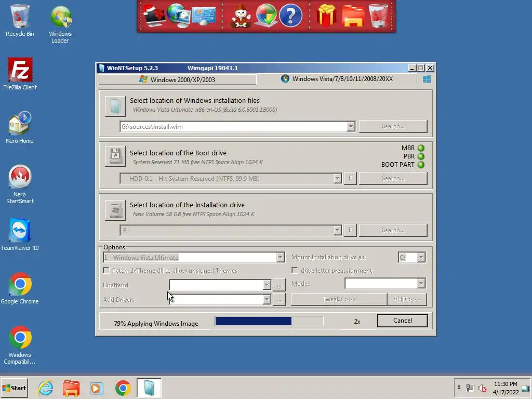Image resolution: width=532 pixels, height=399 pixels.
Task: Expand the Mode dropdown
Action: (x=421, y=283)
